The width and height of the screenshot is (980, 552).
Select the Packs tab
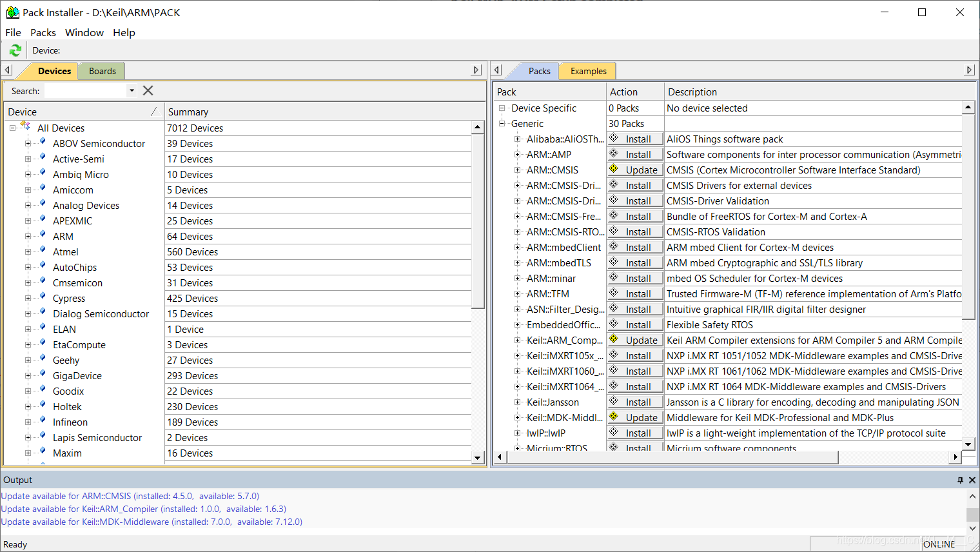539,71
